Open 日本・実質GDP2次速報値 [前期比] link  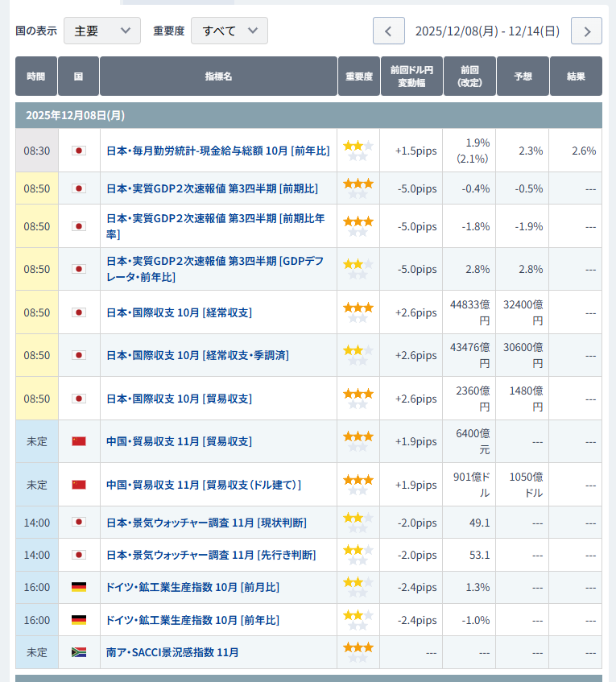coord(212,188)
